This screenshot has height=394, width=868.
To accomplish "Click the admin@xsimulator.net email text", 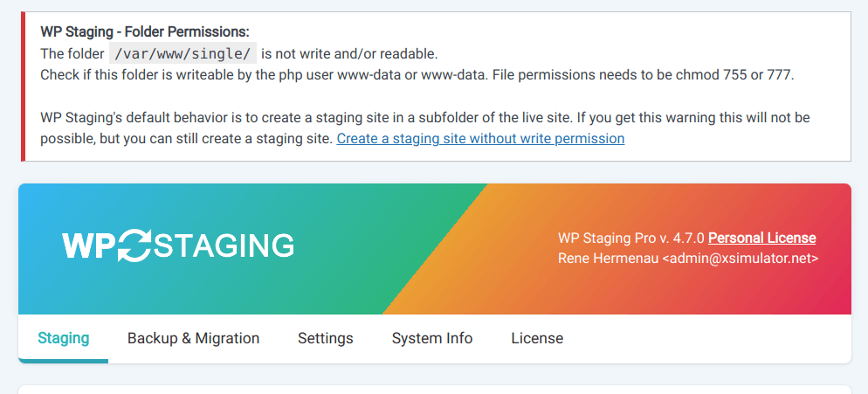I will (741, 259).
